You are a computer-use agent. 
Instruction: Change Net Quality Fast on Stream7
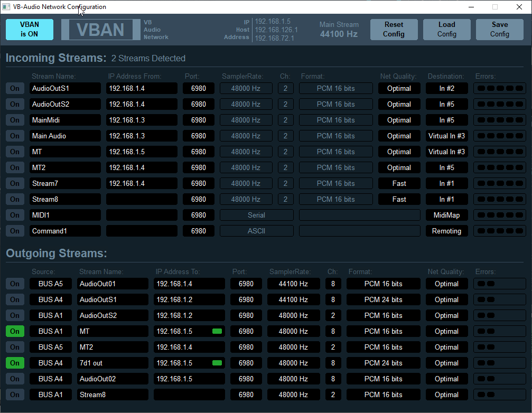[x=399, y=183]
